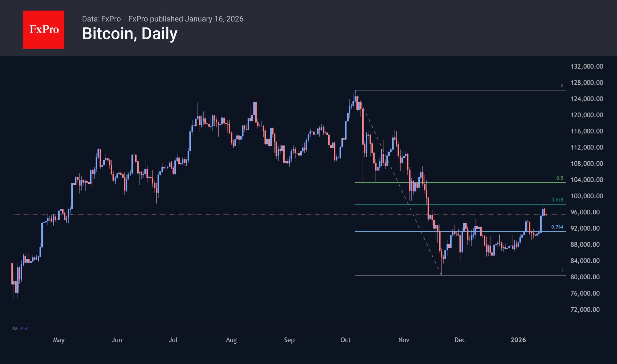The height and width of the screenshot is (364, 617).
Task: Click the Dec label on time axis
Action: (460, 340)
